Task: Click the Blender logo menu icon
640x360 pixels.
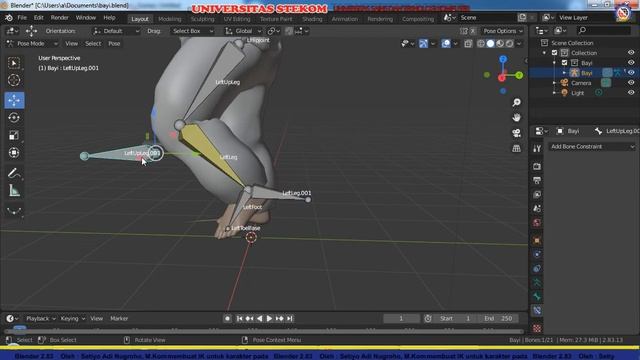Action: pyautogui.click(x=9, y=18)
